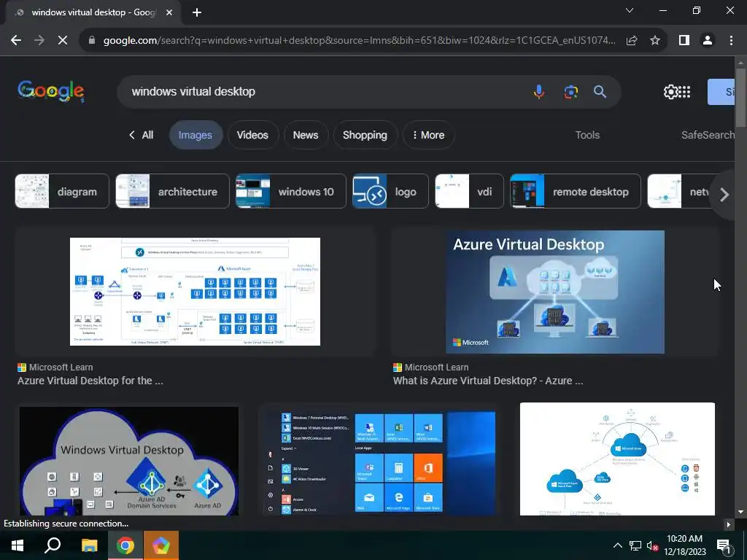Open 'Azure Virtual Desktop for the ...' link
Screen dimensions: 747x560
pyautogui.click(x=90, y=381)
